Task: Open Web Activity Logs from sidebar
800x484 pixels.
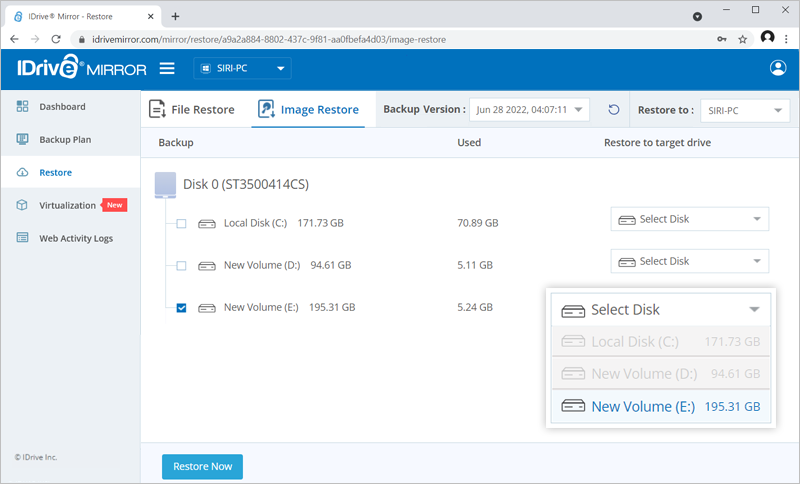Action: click(x=70, y=238)
